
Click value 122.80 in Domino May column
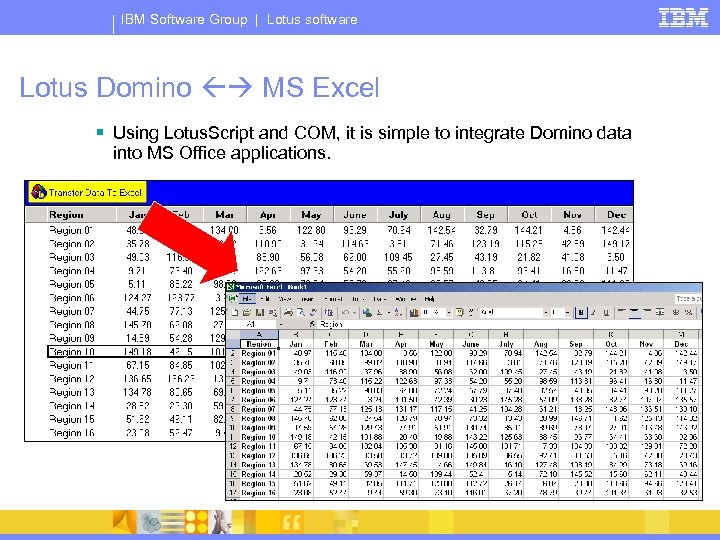[x=311, y=230]
